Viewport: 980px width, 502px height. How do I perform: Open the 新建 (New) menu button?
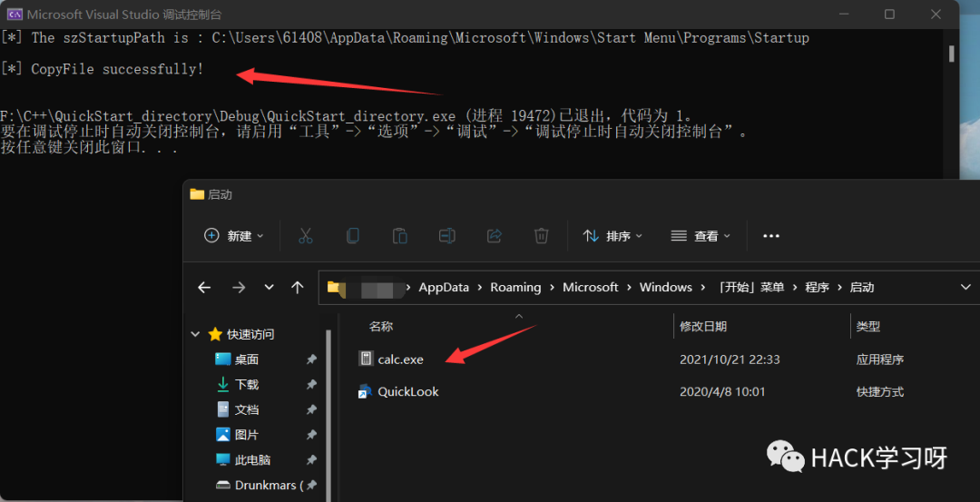[x=234, y=236]
